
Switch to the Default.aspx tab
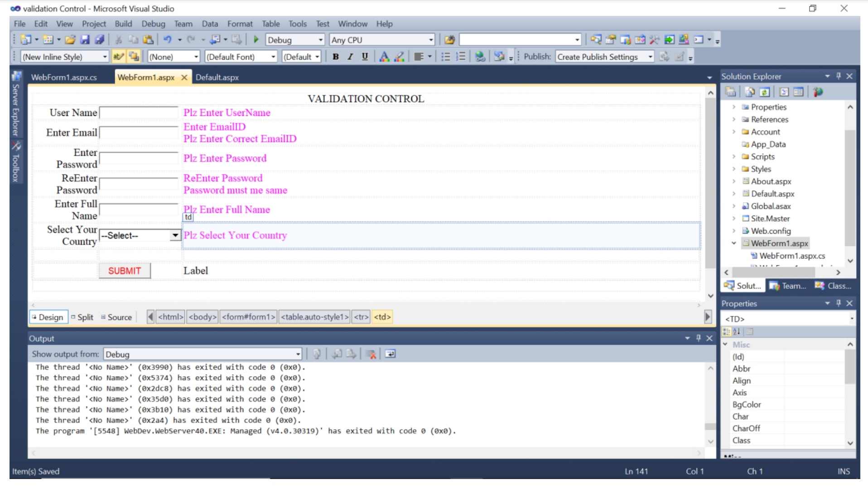coord(217,77)
